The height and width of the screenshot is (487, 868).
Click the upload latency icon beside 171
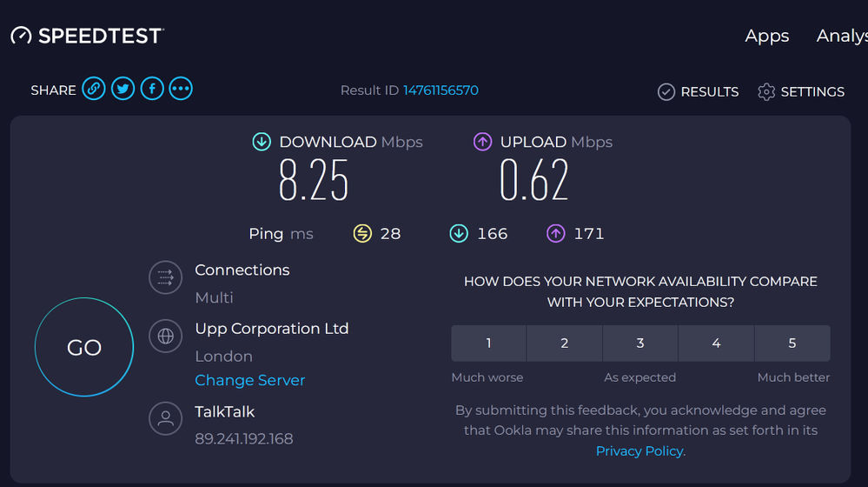pyautogui.click(x=556, y=234)
